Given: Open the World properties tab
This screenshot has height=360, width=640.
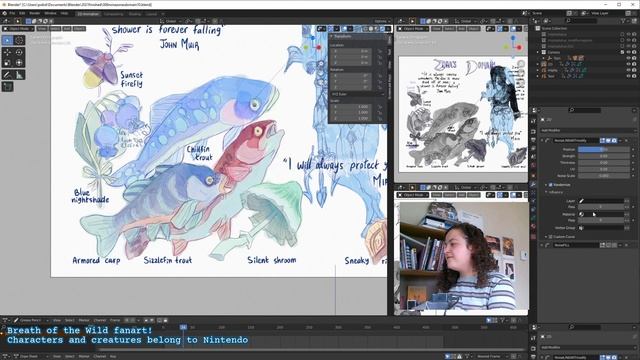Looking at the screenshot, I should click(x=533, y=164).
